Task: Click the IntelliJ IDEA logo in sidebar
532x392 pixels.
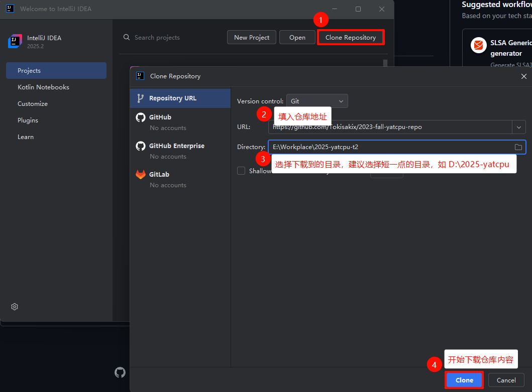Action: coord(15,42)
